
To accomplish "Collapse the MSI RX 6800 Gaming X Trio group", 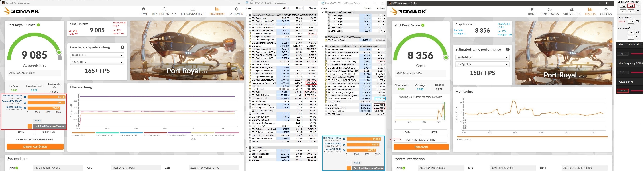I will point(323,46).
